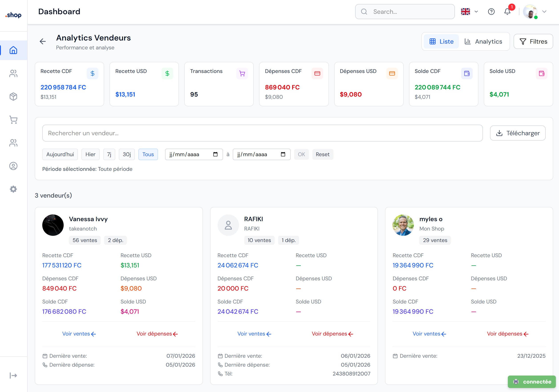The width and height of the screenshot is (559, 392).
Task: Open start date calendar picker
Action: point(215,154)
